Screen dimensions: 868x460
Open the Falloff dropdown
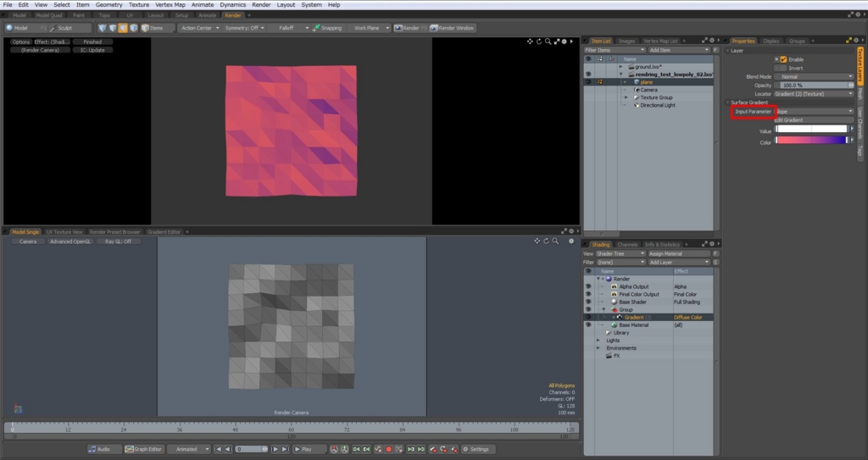[x=290, y=28]
